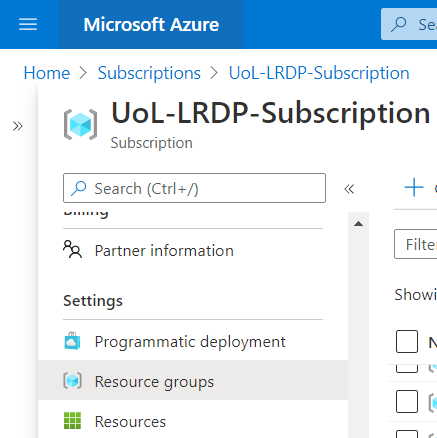This screenshot has width=437, height=438.
Task: Click the Microsoft Azure home title
Action: (x=151, y=25)
